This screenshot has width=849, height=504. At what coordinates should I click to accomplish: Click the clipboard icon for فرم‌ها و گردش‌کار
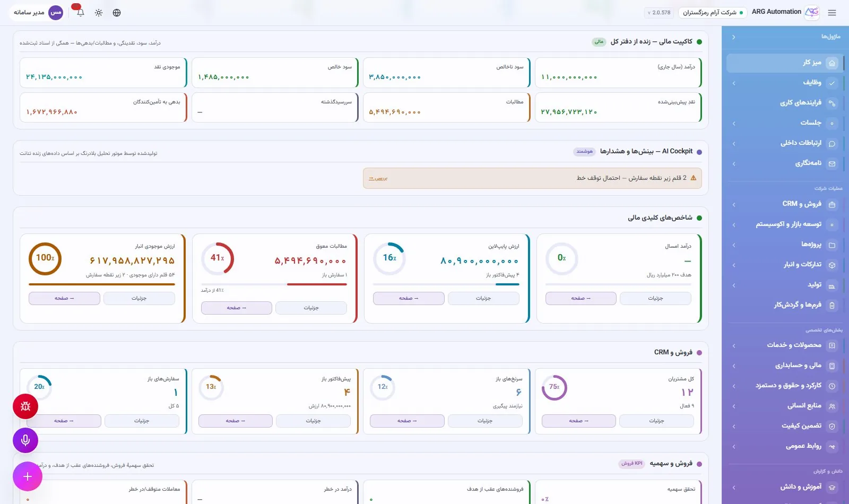pyautogui.click(x=832, y=305)
